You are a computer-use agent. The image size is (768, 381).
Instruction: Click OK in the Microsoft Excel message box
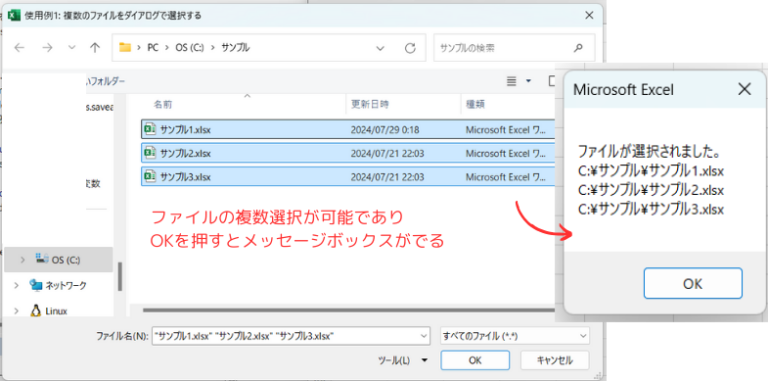(693, 284)
